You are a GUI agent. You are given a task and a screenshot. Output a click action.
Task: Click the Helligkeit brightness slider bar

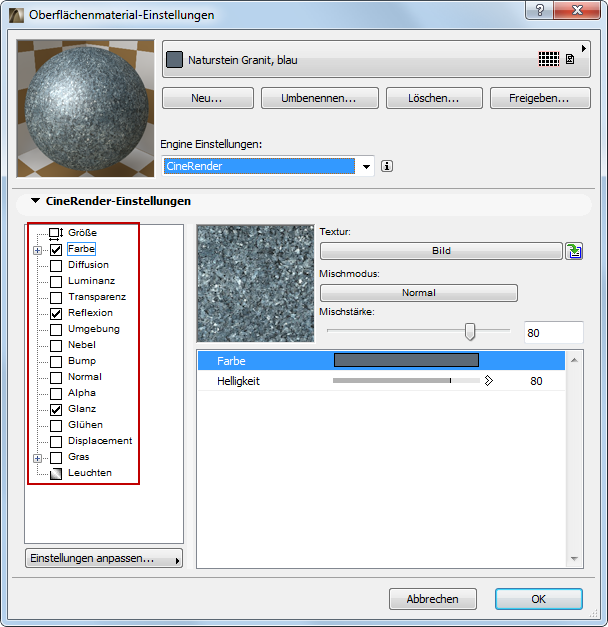[406, 381]
